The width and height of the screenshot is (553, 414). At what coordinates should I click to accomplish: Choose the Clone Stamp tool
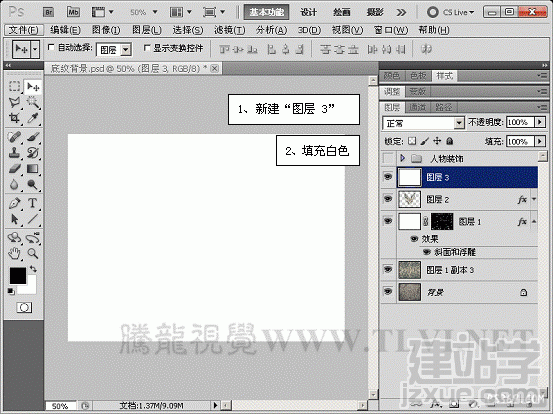tap(14, 152)
